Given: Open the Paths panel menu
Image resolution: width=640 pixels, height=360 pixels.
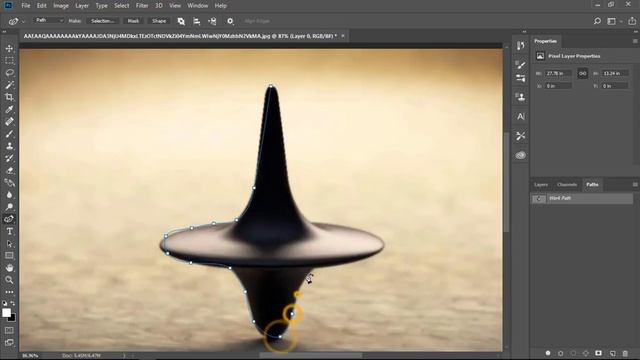Looking at the screenshot, I should click(x=635, y=185).
